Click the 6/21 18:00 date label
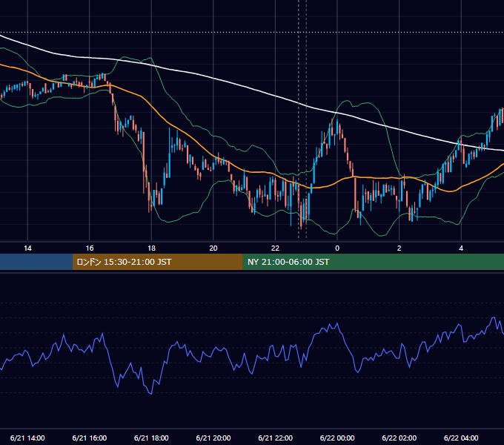Screen dimensions: 504x445 coord(151,438)
